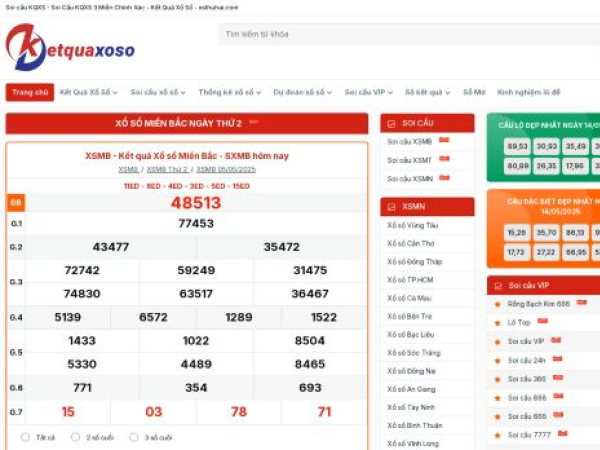Click the star icon beside Soi cầu 24h

click(497, 360)
